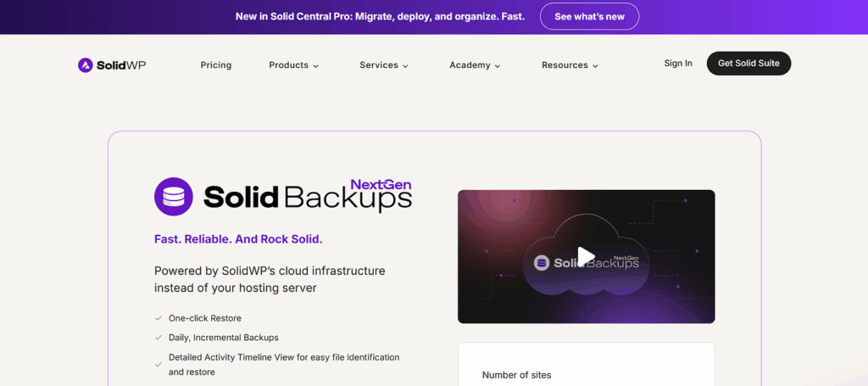
Task: Click the NextGen label above Backups
Action: pyautogui.click(x=381, y=185)
